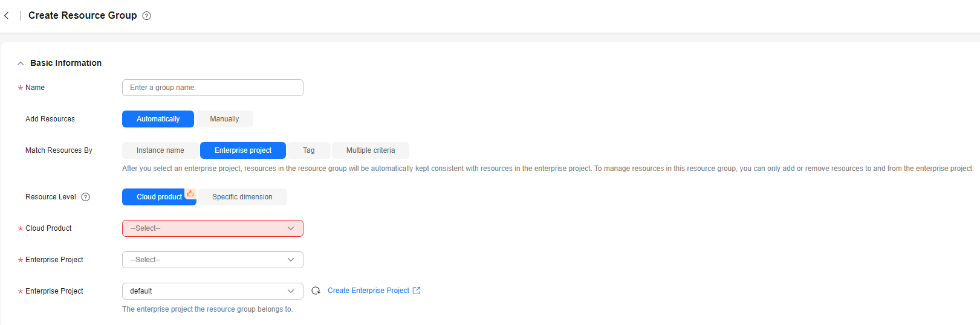
Task: Select Multiple criteria matching option
Action: coord(371,150)
